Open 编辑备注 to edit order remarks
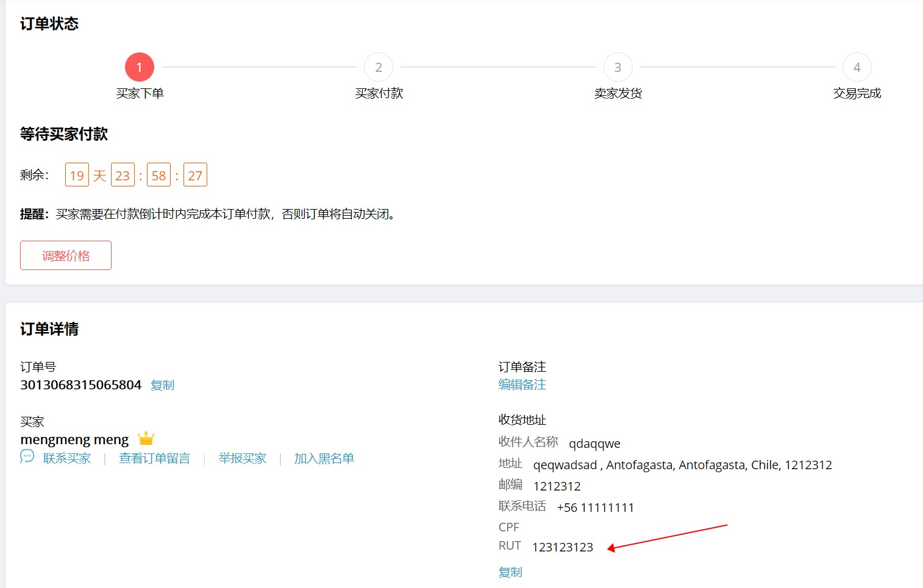The image size is (923, 588). [522, 384]
